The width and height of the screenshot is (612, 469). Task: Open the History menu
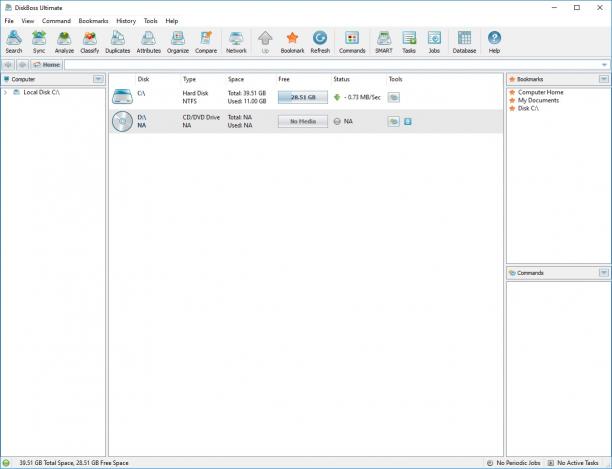[126, 21]
